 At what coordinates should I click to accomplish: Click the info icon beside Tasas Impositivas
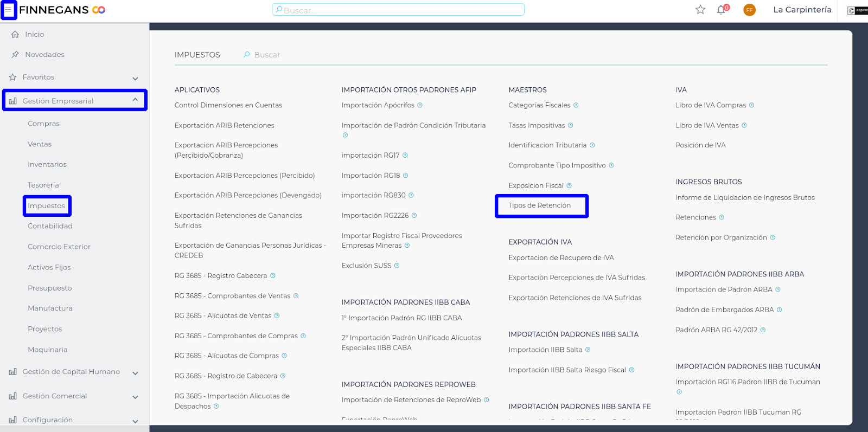571,125
